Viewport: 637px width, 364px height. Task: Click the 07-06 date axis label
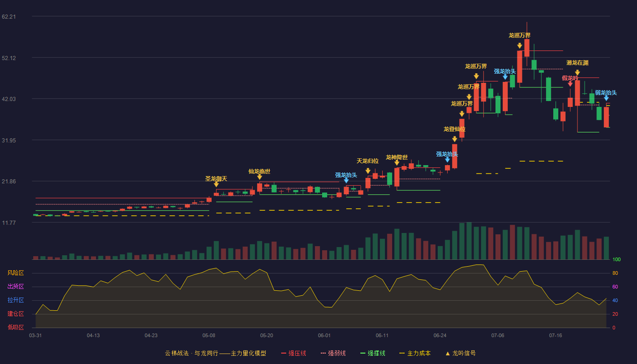point(498,335)
